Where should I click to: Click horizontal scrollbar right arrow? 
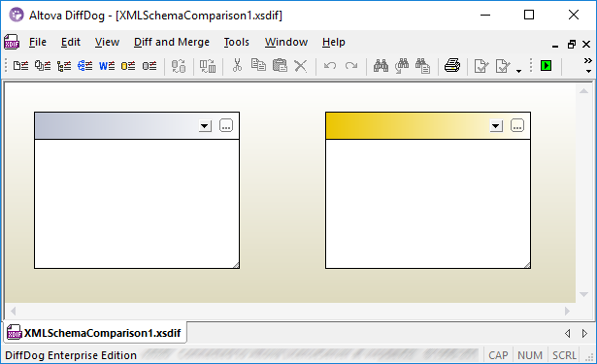click(x=567, y=311)
